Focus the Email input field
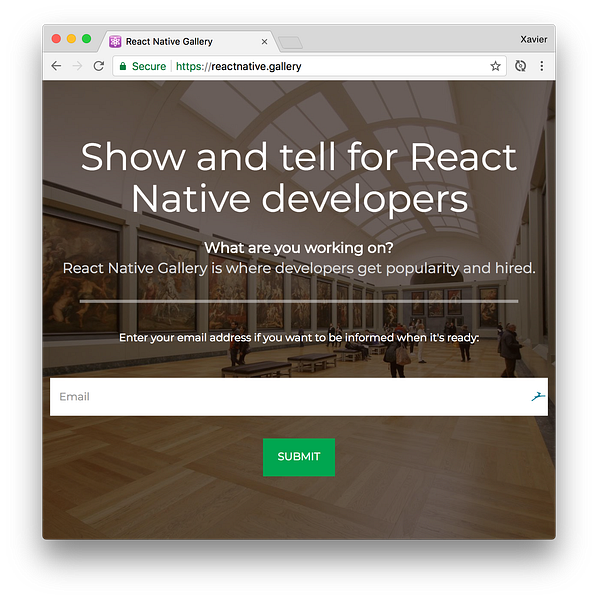598x600 pixels. point(299,397)
